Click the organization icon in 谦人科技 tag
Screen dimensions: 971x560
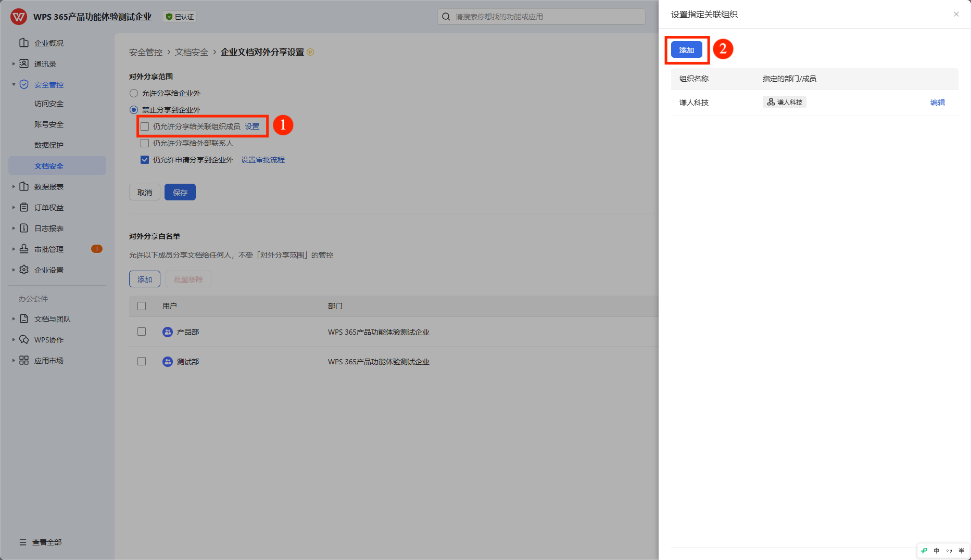771,102
